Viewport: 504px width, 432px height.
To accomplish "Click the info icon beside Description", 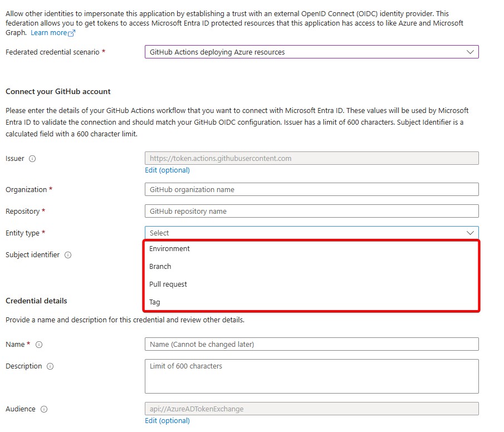I will (x=50, y=366).
